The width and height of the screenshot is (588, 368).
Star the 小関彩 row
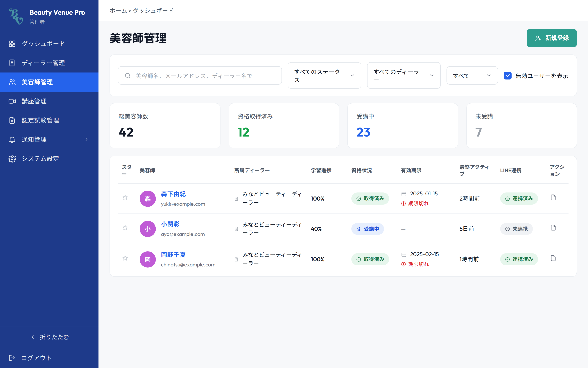click(125, 228)
